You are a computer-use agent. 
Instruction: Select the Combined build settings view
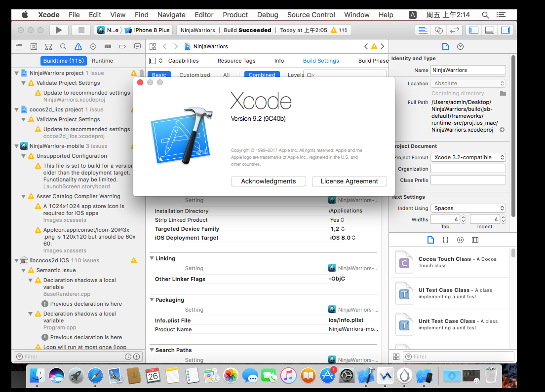tap(262, 74)
